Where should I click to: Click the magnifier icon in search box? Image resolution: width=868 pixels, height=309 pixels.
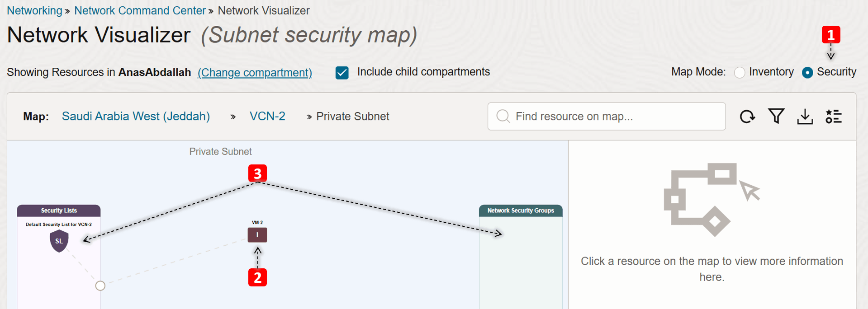click(x=503, y=117)
